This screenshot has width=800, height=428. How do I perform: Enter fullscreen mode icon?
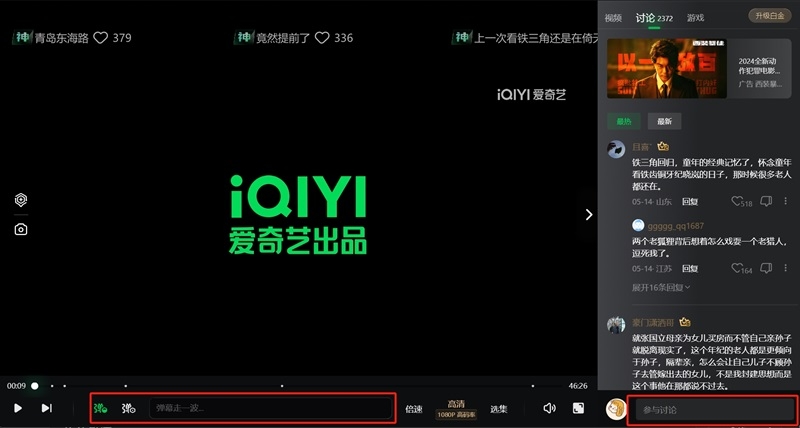(x=578, y=408)
